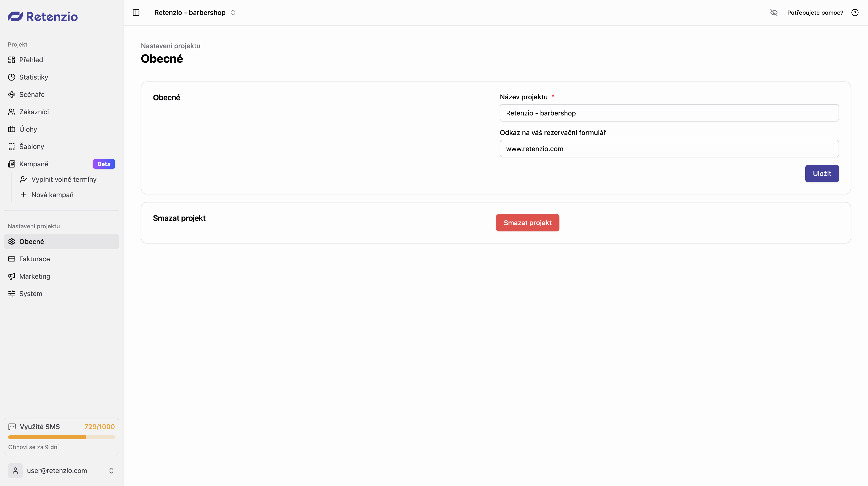Click the help question mark icon
Image resolution: width=868 pixels, height=486 pixels.
point(854,13)
